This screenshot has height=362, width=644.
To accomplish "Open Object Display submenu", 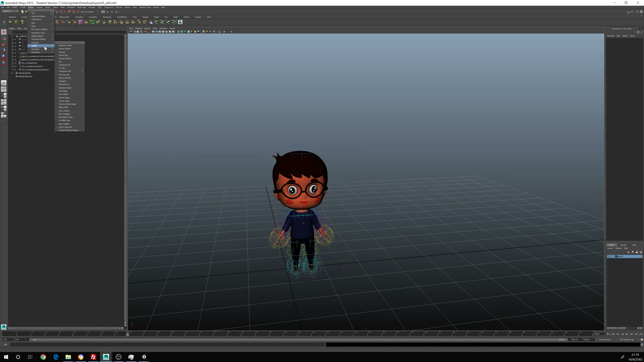I will tap(41, 36).
